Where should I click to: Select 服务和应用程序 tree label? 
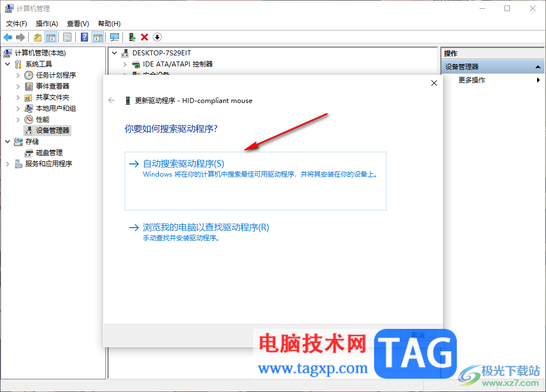click(48, 164)
